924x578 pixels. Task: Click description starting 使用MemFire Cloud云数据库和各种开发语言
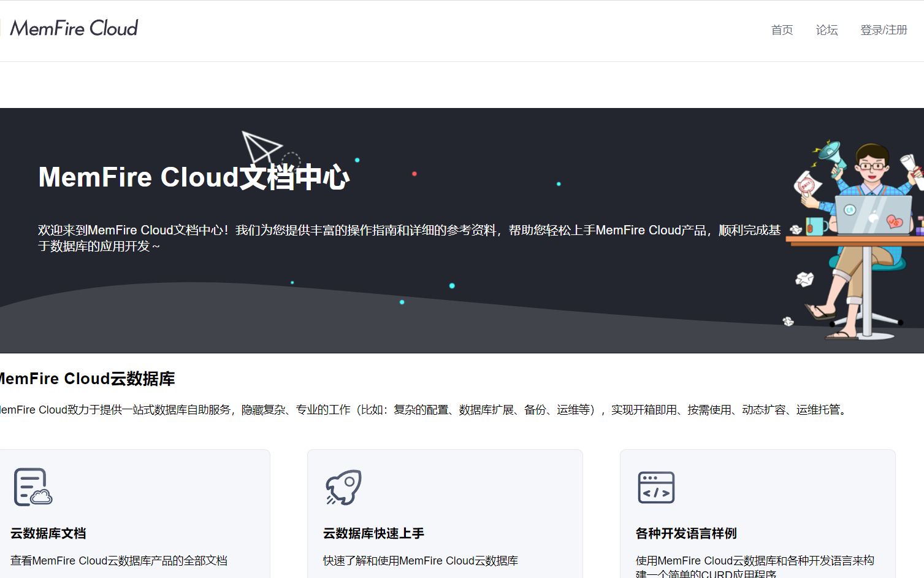pyautogui.click(x=755, y=567)
